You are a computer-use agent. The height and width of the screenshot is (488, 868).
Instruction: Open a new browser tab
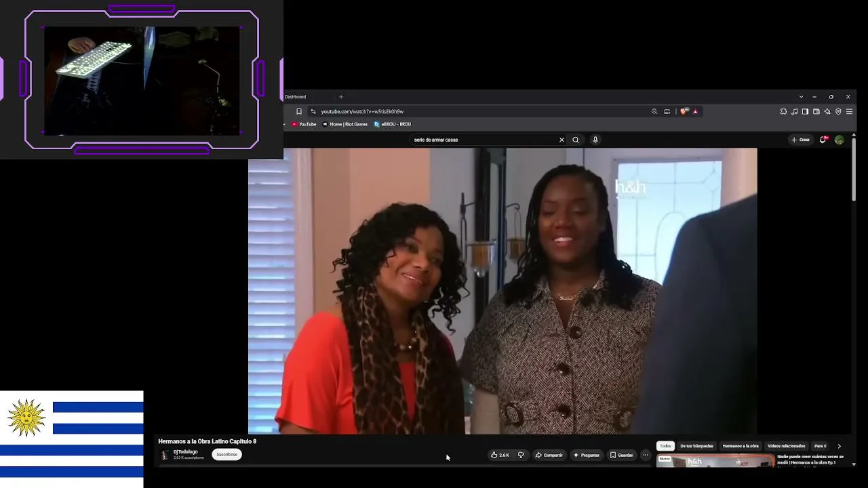pos(341,97)
